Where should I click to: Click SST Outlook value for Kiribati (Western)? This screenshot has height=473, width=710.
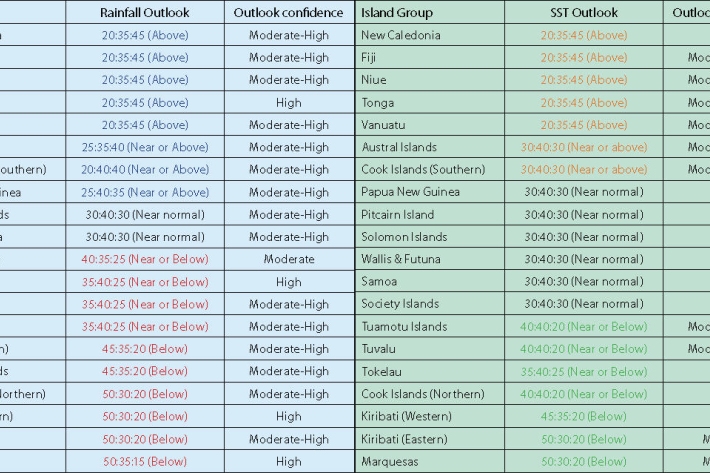[x=584, y=416]
